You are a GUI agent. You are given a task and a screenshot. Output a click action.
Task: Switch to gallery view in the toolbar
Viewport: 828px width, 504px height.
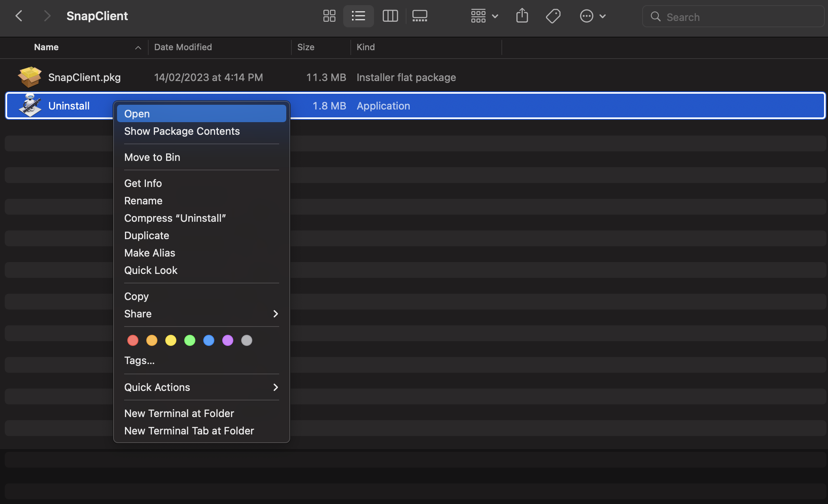(x=420, y=16)
